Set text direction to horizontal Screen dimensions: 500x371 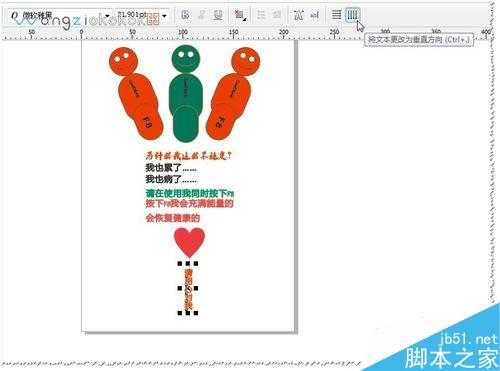336,15
